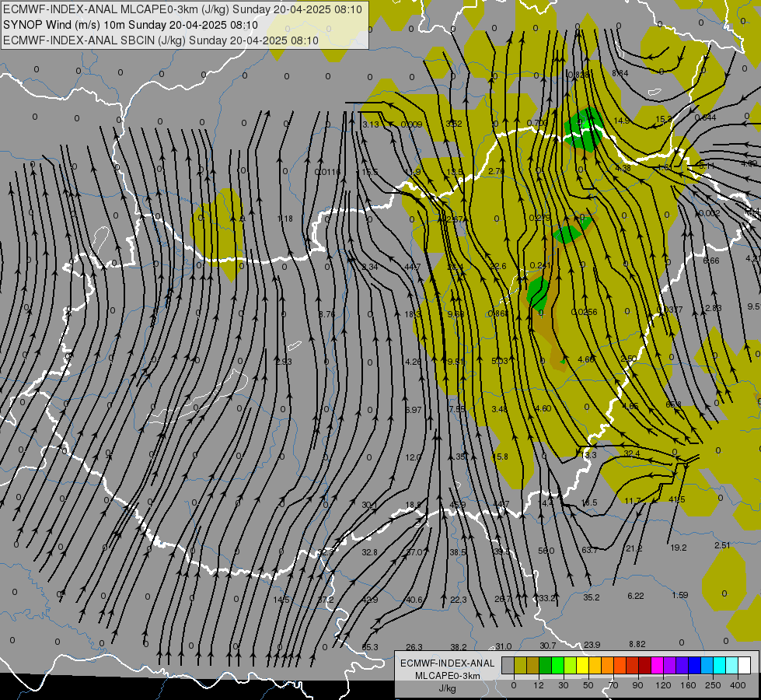Click the map value '42.9'

[x=370, y=600]
